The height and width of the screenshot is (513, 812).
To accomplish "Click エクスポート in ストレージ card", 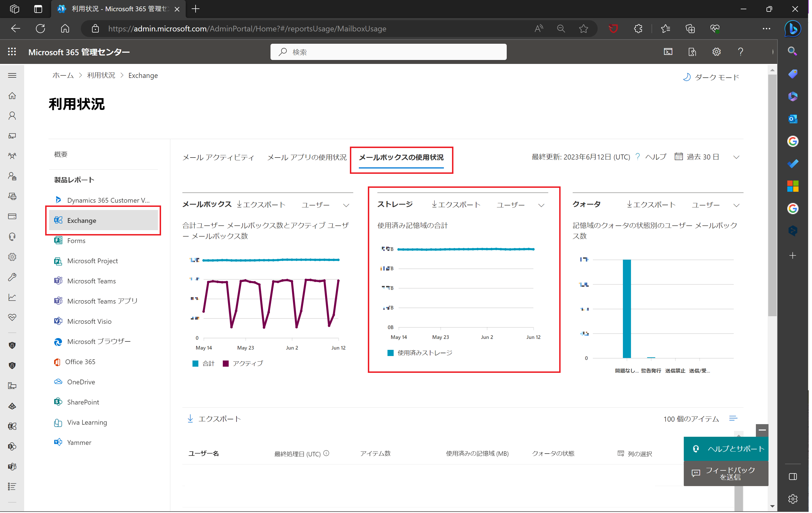I will point(456,205).
